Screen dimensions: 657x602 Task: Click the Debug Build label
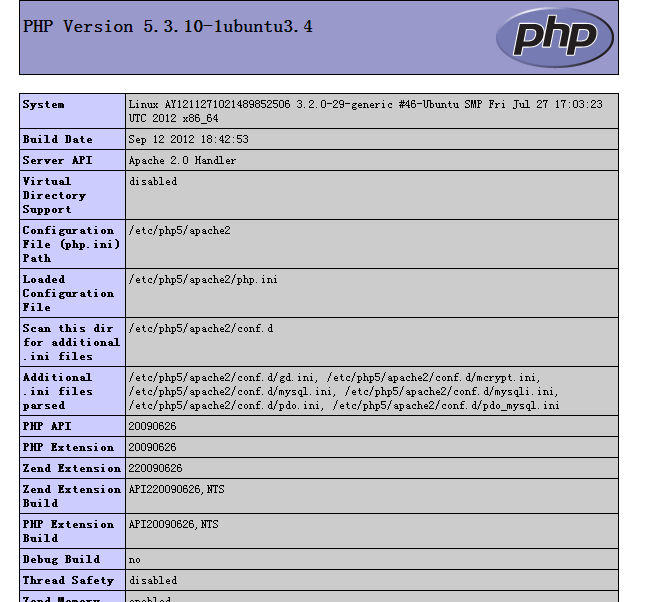pyautogui.click(x=61, y=559)
